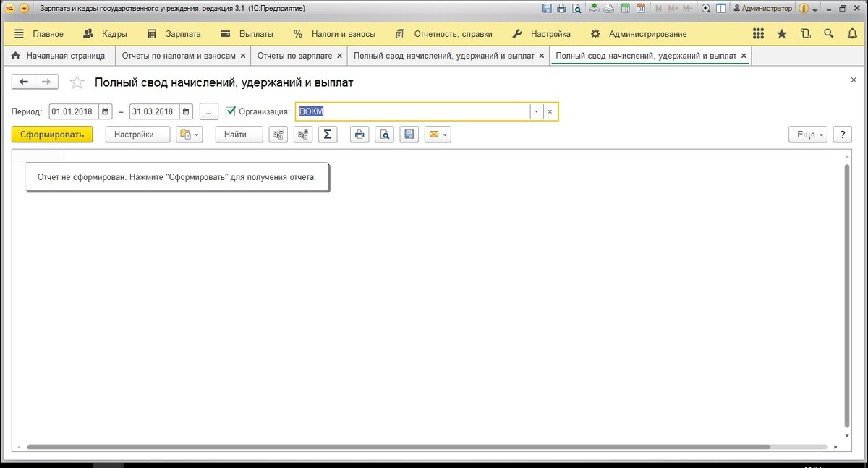Open the notifications bell icon
Image resolution: width=868 pixels, height=468 pixels.
tap(852, 34)
